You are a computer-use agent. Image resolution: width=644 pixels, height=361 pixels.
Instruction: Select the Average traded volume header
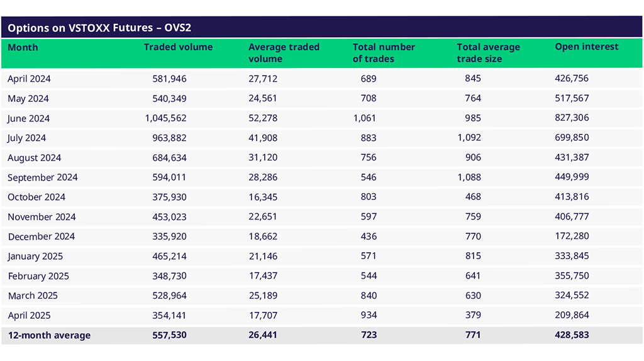click(x=284, y=53)
